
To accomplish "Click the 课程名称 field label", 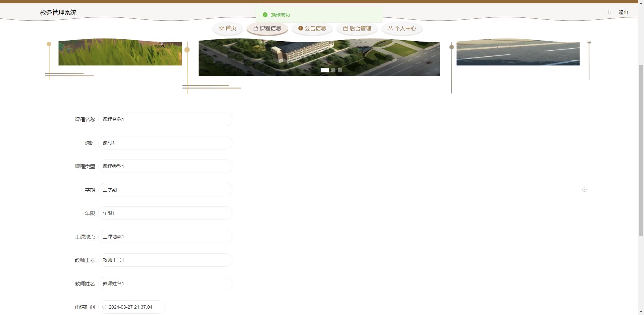I will pos(85,119).
